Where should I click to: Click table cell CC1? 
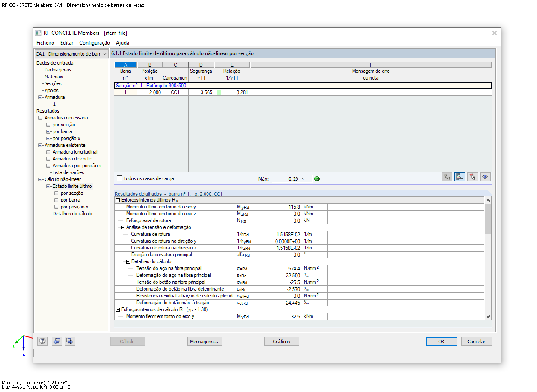175,92
